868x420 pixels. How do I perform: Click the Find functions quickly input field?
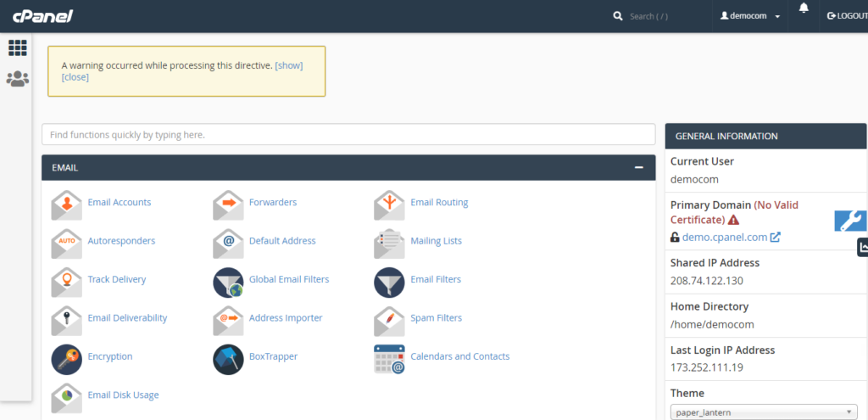(348, 135)
